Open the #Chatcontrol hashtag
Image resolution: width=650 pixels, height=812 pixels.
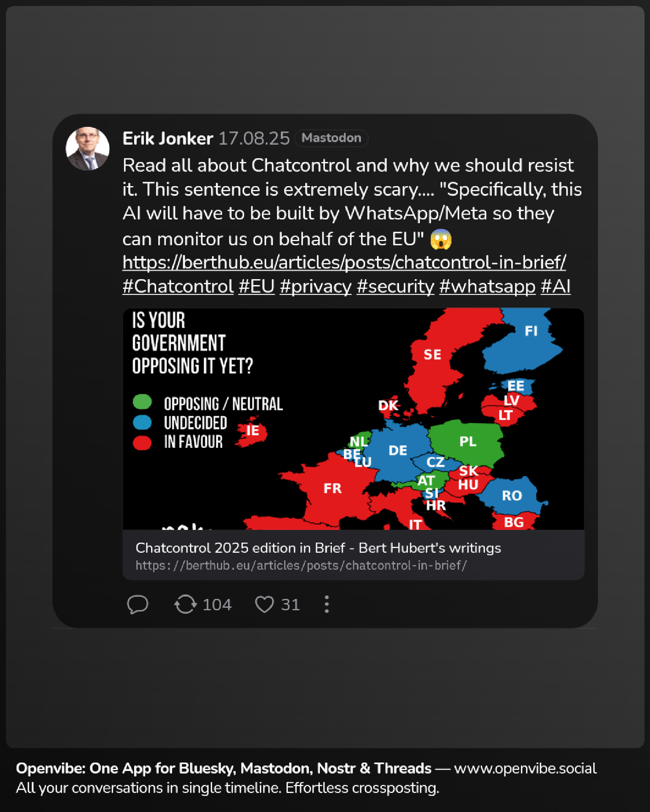point(178,287)
